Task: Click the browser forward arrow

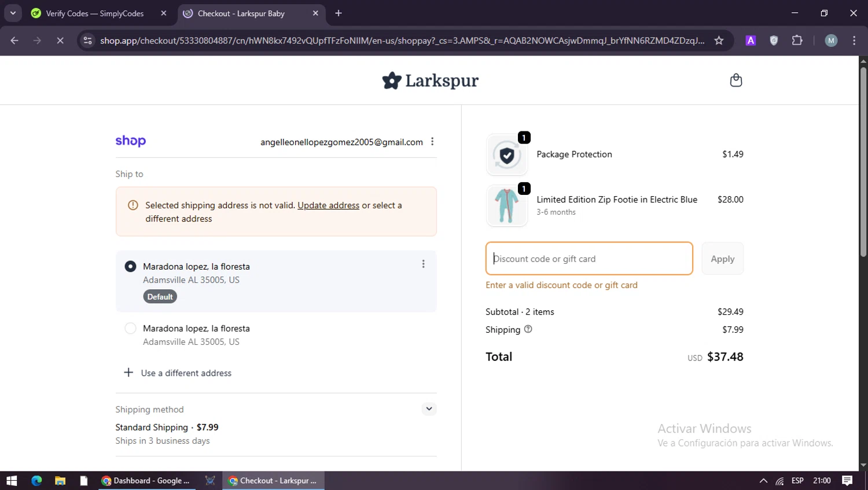Action: tap(37, 40)
